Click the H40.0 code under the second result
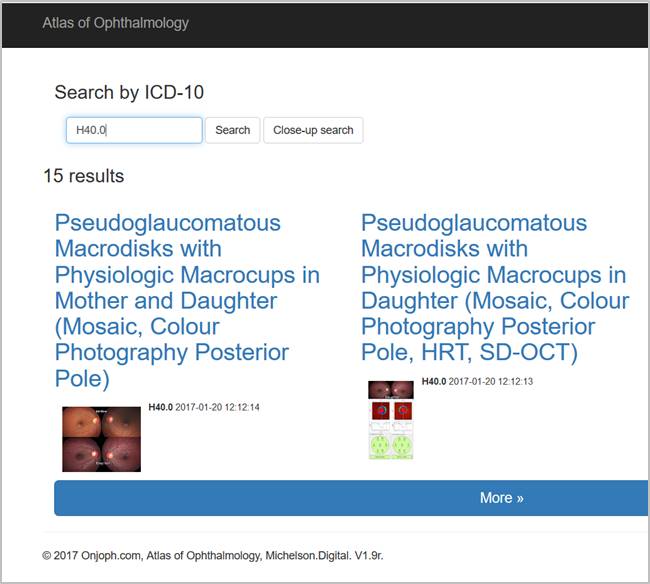 pyautogui.click(x=434, y=381)
